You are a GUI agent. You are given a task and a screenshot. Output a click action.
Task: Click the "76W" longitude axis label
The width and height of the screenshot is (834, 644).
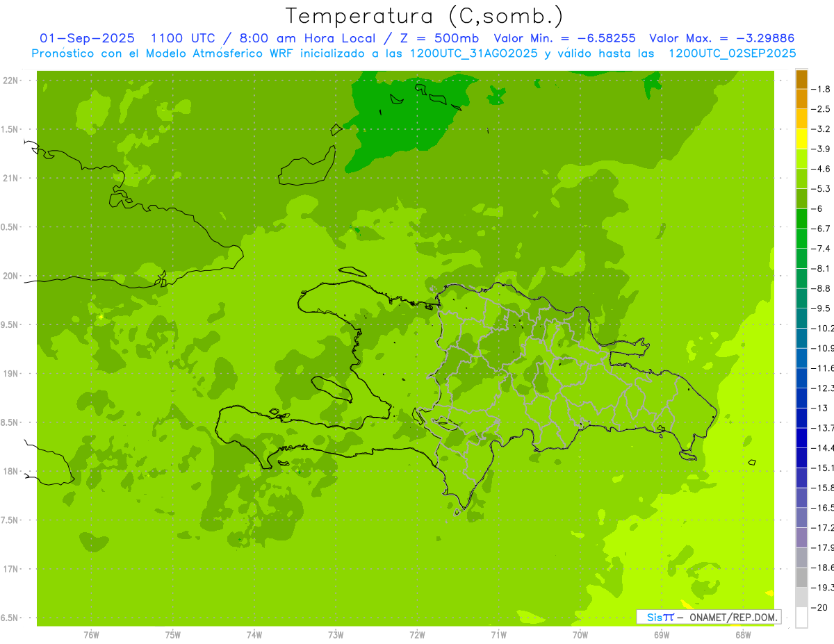point(91,635)
